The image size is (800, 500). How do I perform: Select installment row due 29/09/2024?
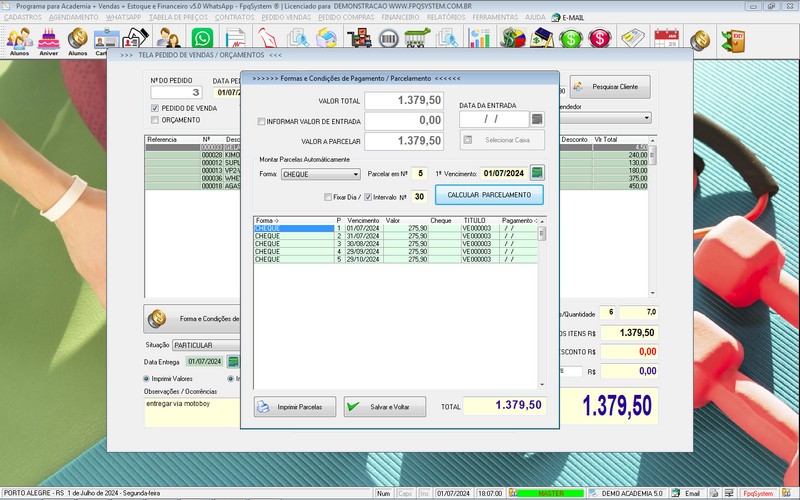[395, 252]
